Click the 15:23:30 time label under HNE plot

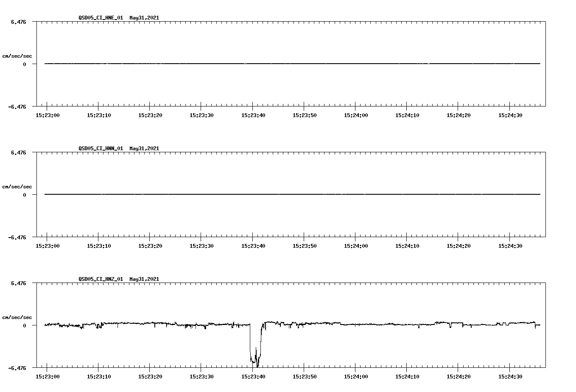[x=201, y=115]
